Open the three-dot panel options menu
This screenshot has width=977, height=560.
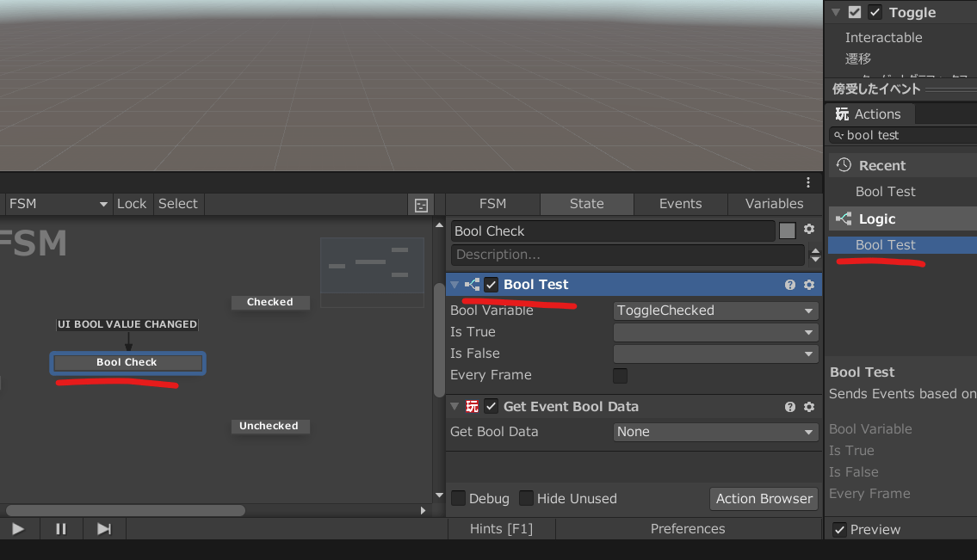(x=808, y=182)
